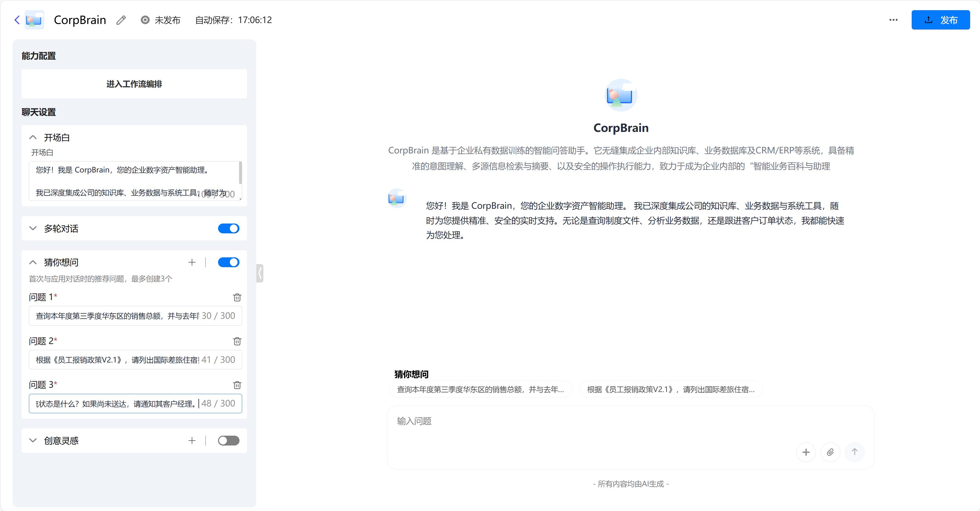The width and height of the screenshot is (980, 511).
Task: Delete 问题 2 with the trash icon
Action: click(237, 341)
